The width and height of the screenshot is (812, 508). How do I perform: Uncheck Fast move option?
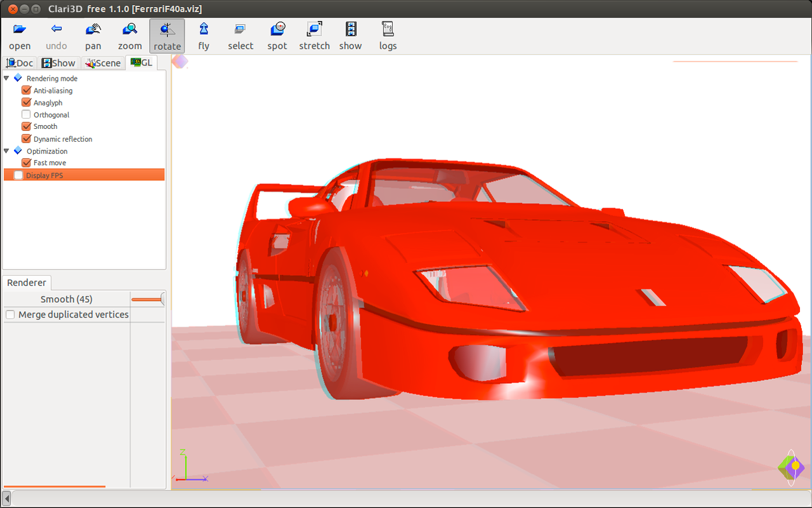pos(26,163)
